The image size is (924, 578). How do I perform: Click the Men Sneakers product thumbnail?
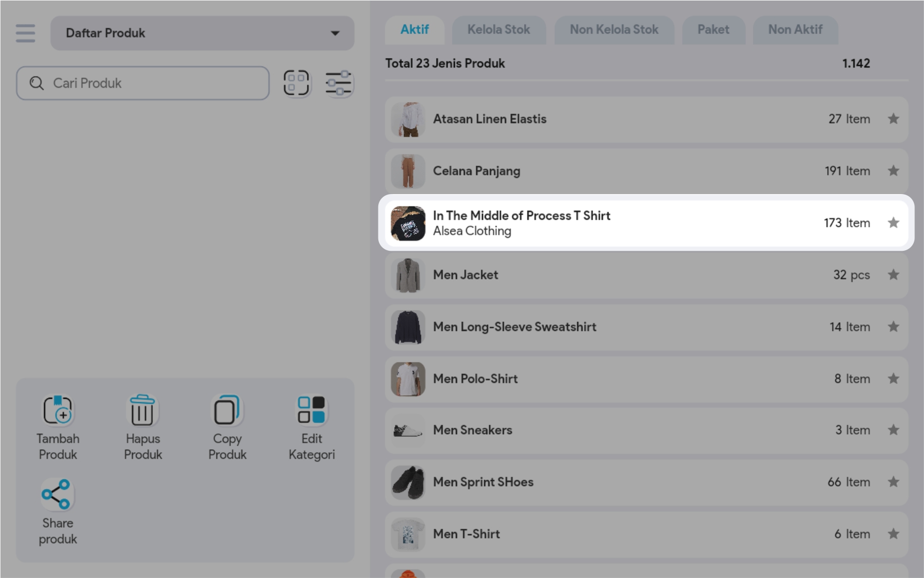click(408, 430)
